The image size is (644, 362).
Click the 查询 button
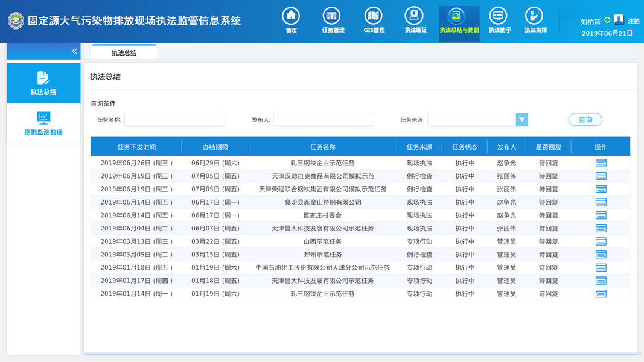click(585, 120)
